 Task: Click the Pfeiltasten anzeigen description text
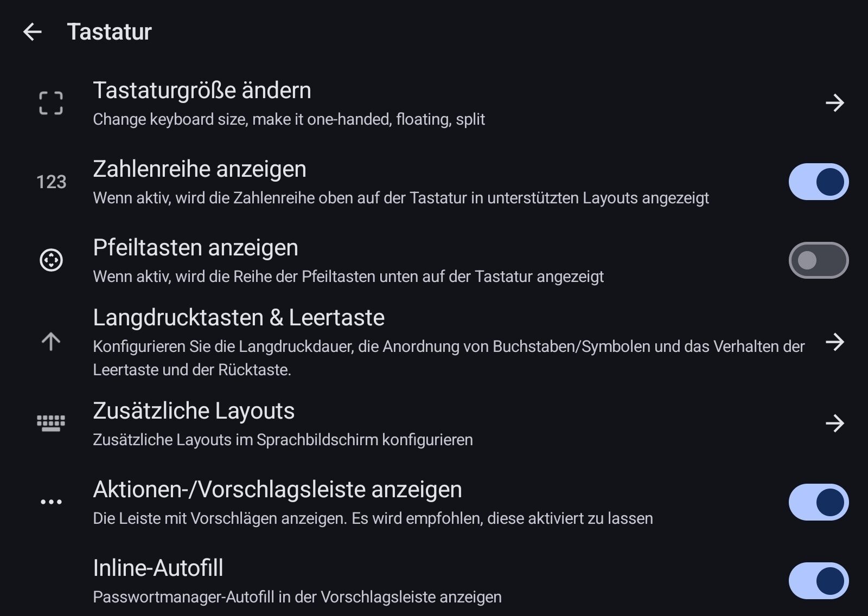click(348, 277)
